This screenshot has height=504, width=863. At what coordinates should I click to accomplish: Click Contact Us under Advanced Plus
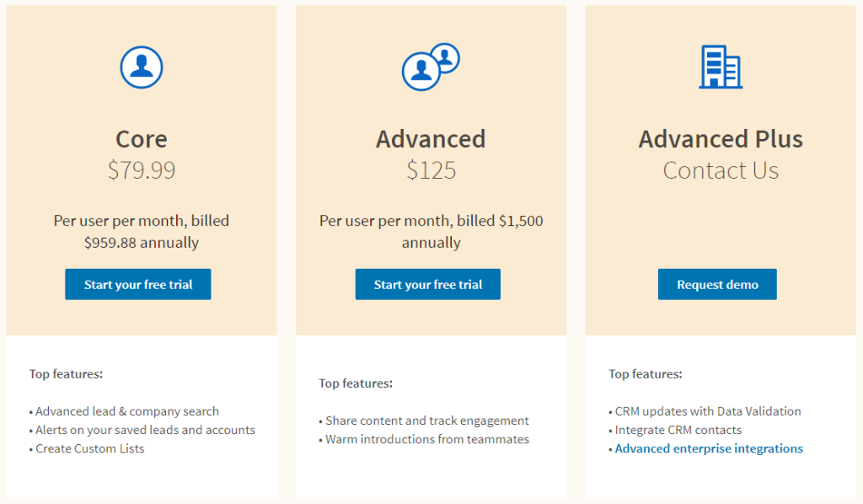pyautogui.click(x=721, y=169)
